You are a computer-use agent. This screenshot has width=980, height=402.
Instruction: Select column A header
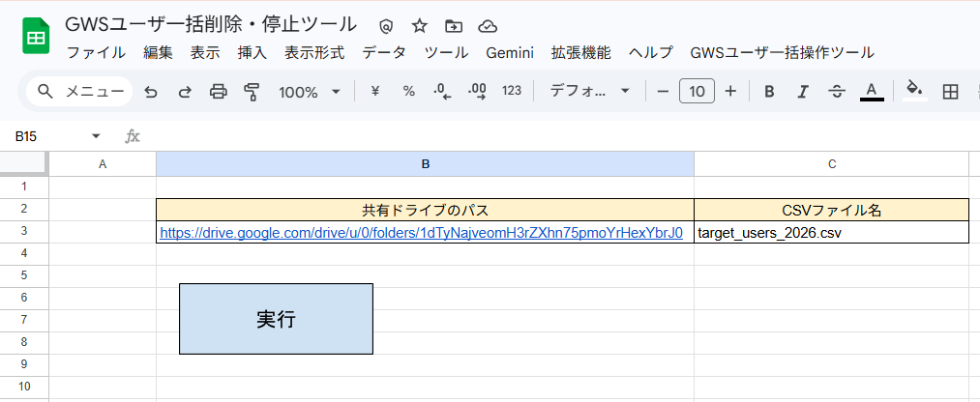(103, 164)
